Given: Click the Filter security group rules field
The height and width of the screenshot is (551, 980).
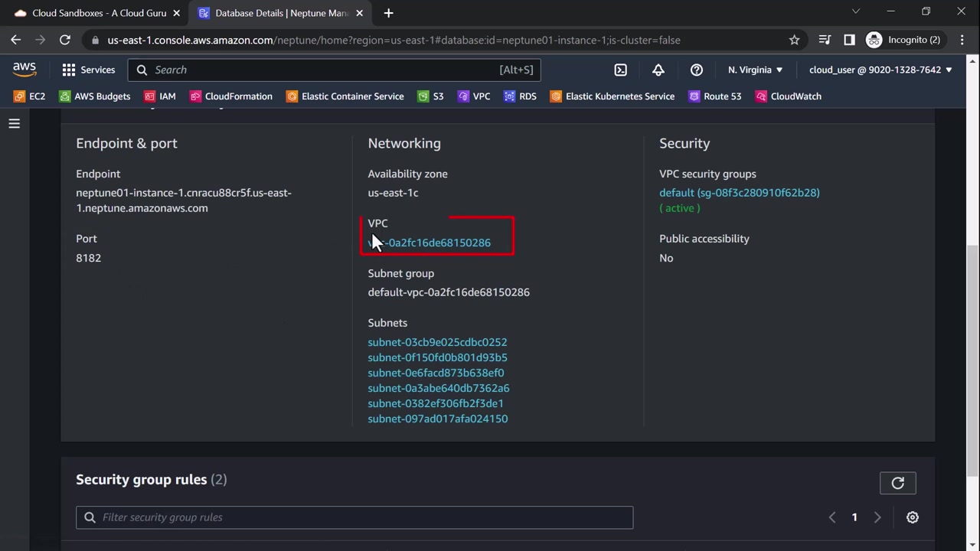Looking at the screenshot, I should pos(354,517).
